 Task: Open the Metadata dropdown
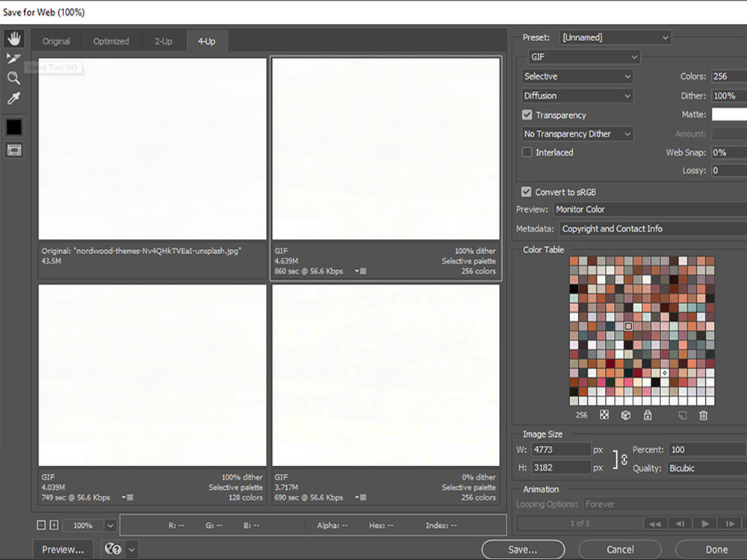coord(653,228)
